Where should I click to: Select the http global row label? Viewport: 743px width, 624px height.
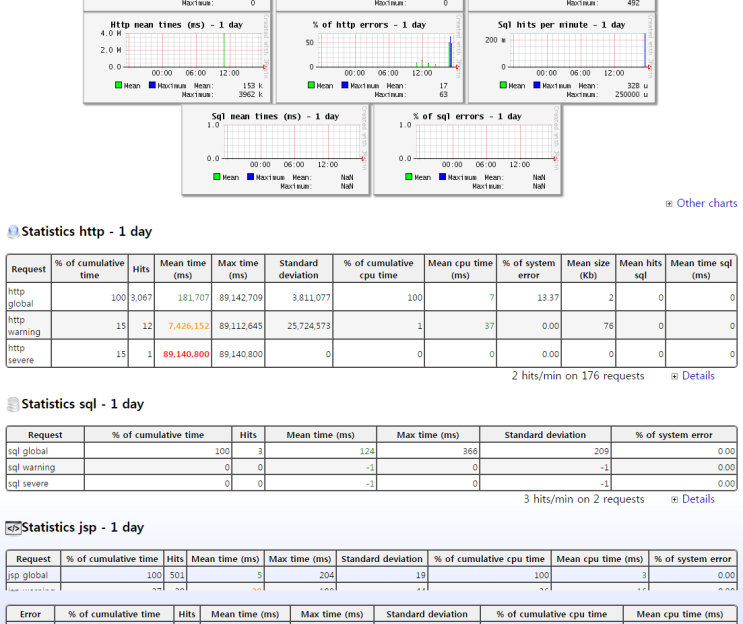(x=20, y=298)
